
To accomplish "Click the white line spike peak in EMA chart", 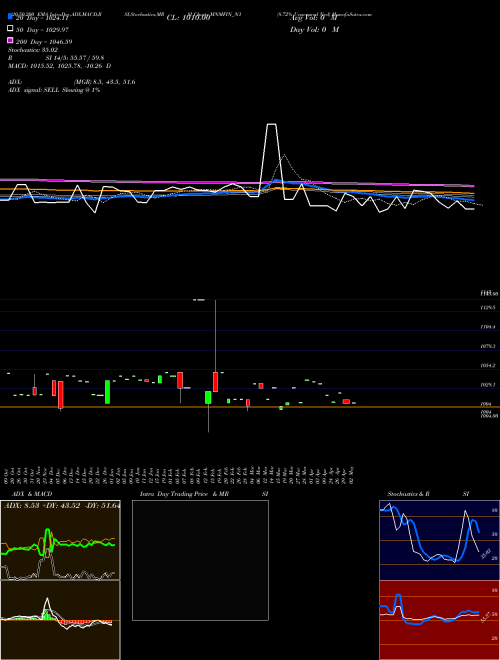I will (x=272, y=124).
